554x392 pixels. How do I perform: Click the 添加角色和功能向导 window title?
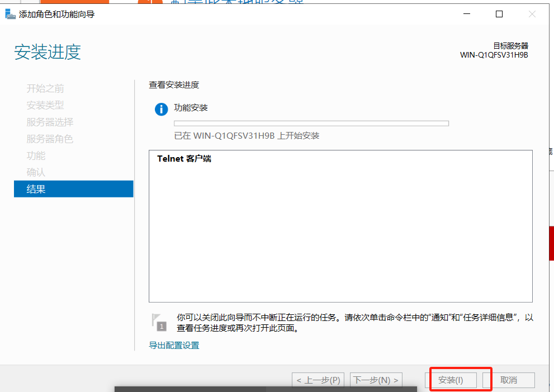(57, 15)
